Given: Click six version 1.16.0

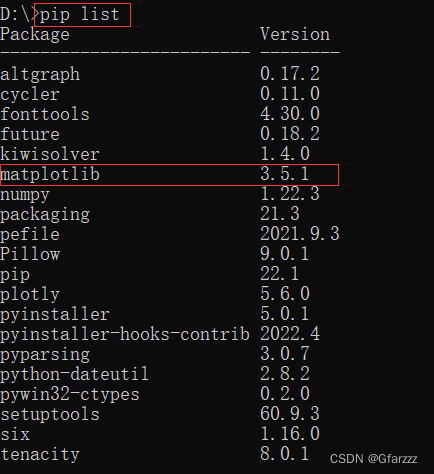Looking at the screenshot, I should click(290, 434).
